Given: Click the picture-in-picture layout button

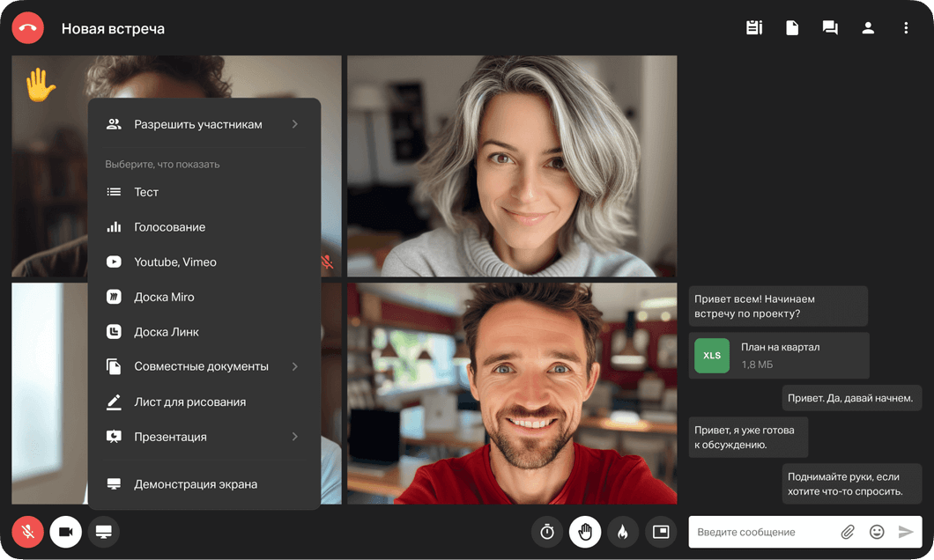Looking at the screenshot, I should [660, 532].
